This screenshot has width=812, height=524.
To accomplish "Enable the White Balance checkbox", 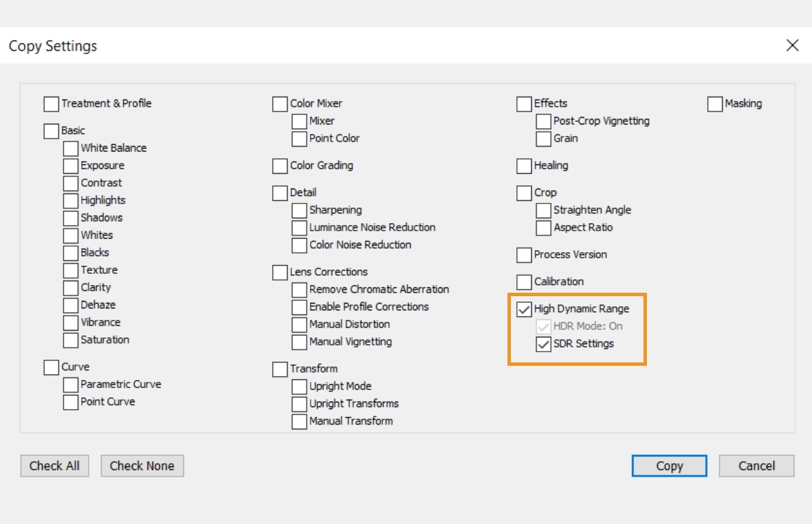I will coord(70,147).
